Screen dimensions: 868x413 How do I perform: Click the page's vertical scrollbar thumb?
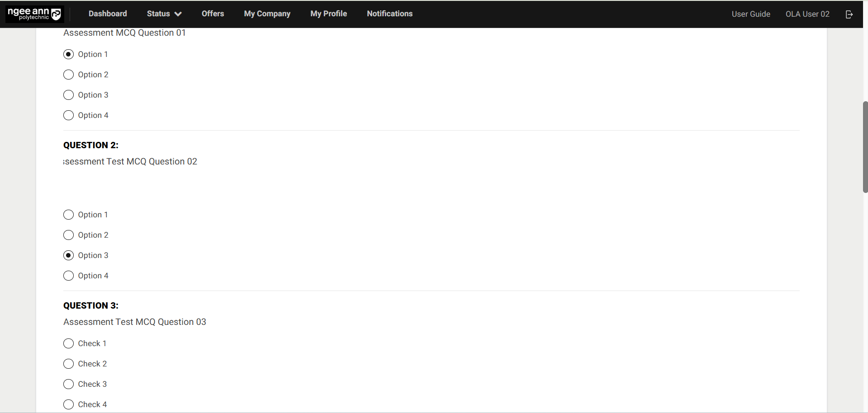865,147
